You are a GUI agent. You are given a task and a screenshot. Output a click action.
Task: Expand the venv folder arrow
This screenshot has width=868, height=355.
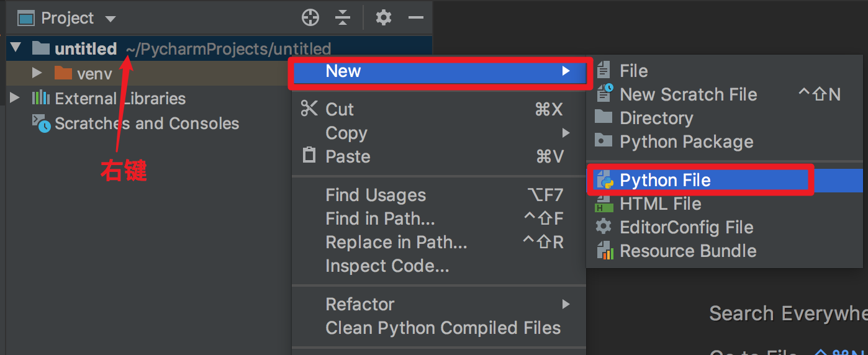(x=37, y=73)
